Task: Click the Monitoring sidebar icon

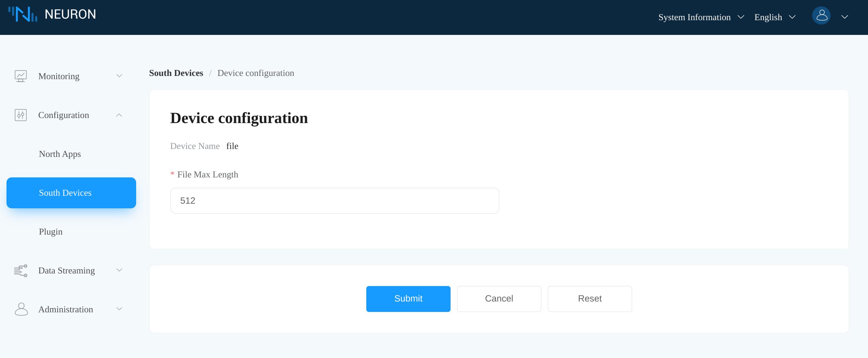Action: click(x=21, y=76)
